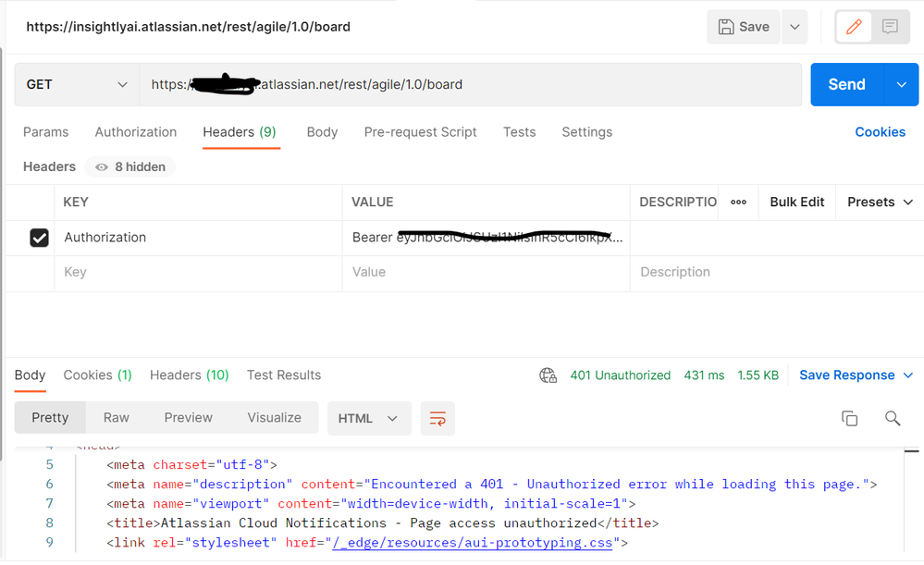Image resolution: width=924 pixels, height=565 pixels.
Task: Click the empty Description field
Action: 777,273
